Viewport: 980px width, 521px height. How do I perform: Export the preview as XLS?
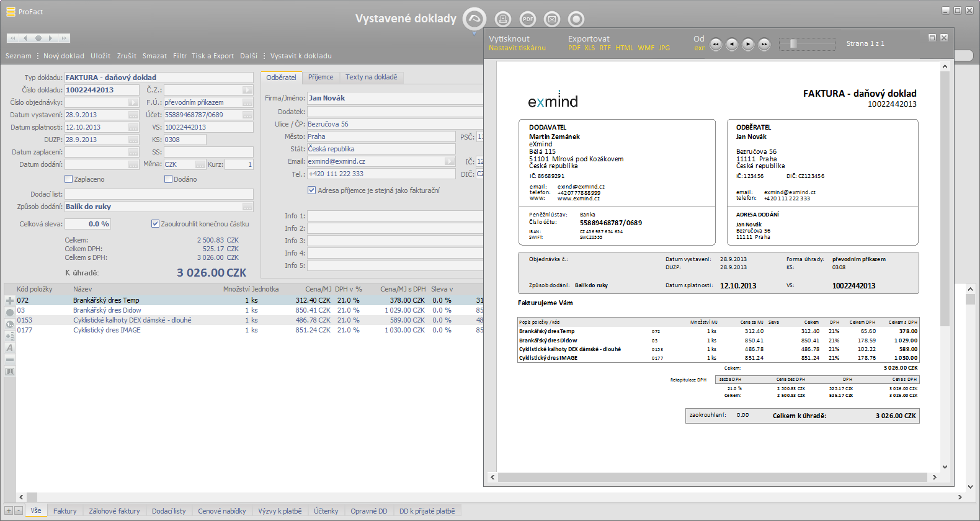pos(589,48)
